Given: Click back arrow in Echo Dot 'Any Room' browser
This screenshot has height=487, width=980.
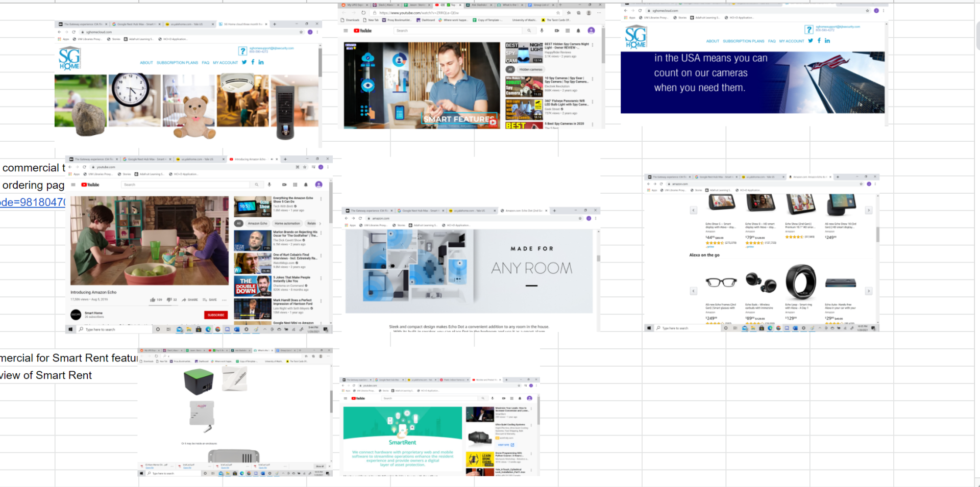Looking at the screenshot, I should 347,218.
